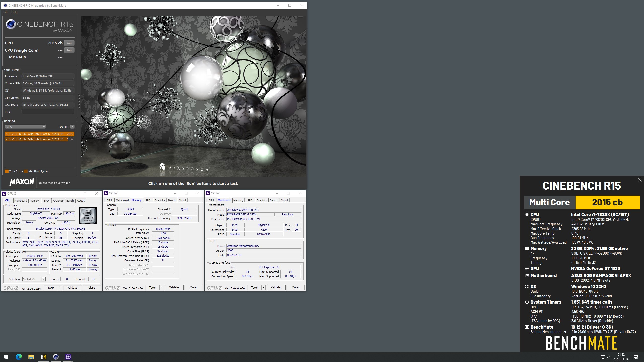Switch to Cinebench taskbar icon
Screen dimensions: 644x362
pyautogui.click(x=56, y=357)
